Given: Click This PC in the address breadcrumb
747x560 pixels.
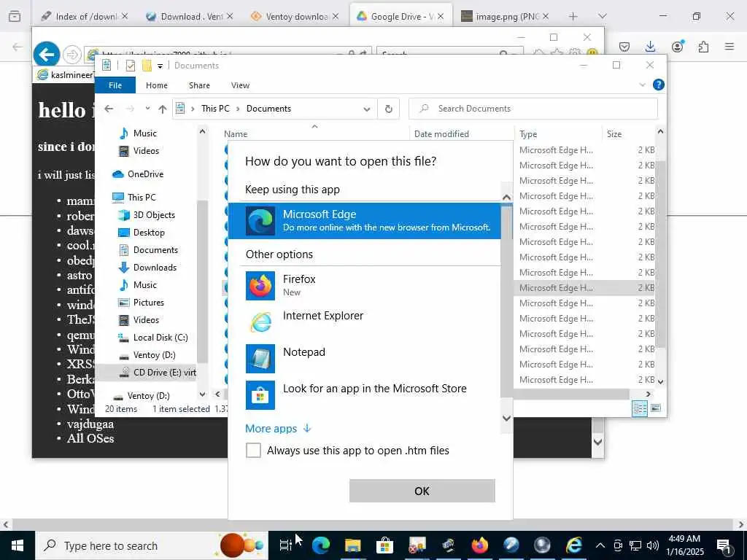Looking at the screenshot, I should (x=215, y=109).
